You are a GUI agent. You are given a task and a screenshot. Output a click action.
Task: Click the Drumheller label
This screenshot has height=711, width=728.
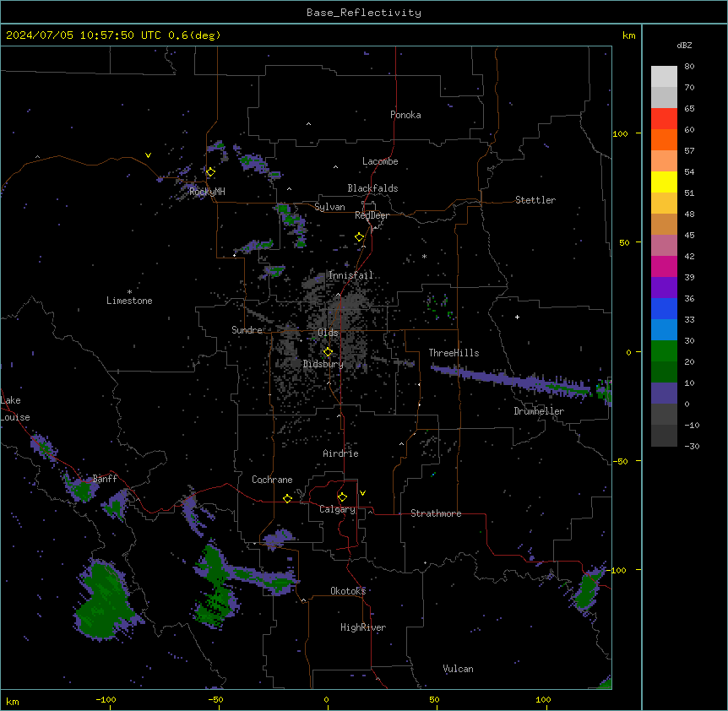[539, 411]
